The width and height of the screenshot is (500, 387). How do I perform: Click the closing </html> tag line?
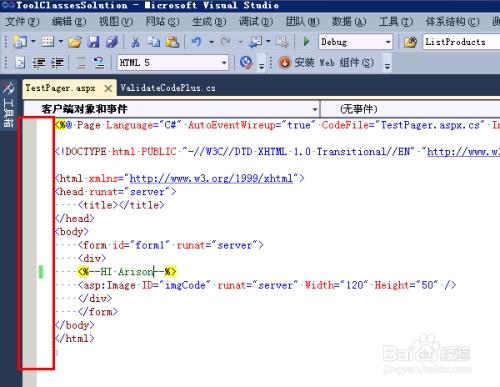75,339
